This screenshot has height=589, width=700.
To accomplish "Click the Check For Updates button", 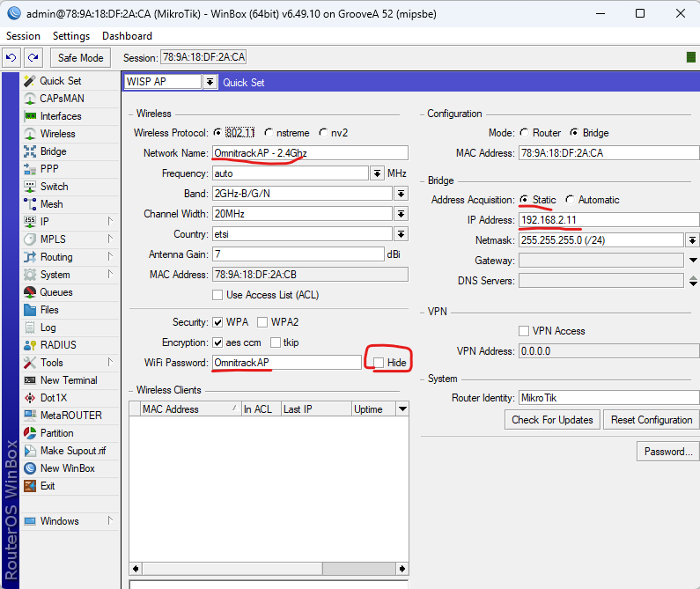I will click(552, 420).
